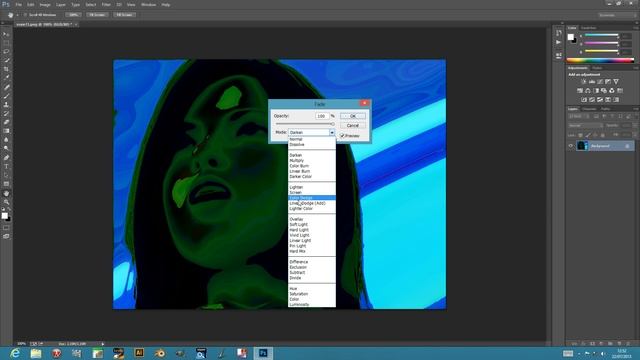Screen dimensions: 640x360
Task: Click the Opacity value field in Fade
Action: 322,116
